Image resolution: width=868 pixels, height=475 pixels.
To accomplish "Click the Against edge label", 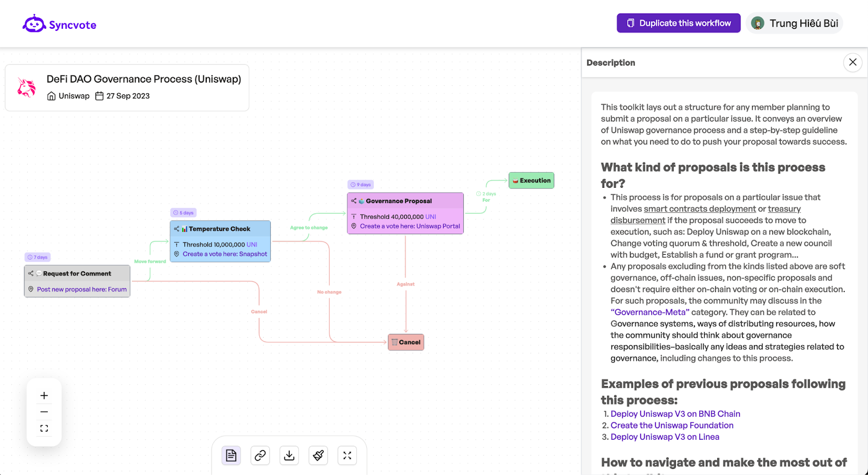I will pyautogui.click(x=406, y=284).
